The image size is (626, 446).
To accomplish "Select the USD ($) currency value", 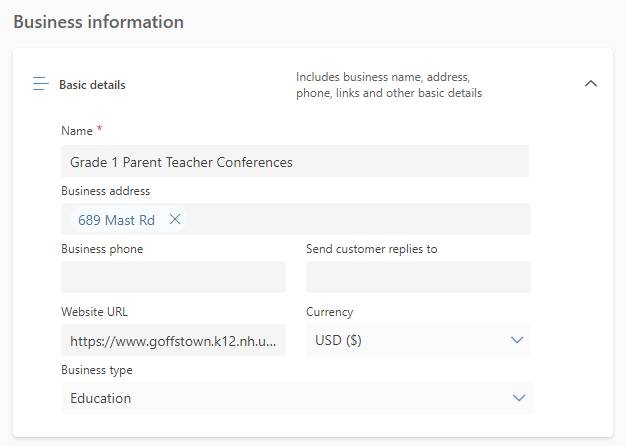I will tap(338, 340).
